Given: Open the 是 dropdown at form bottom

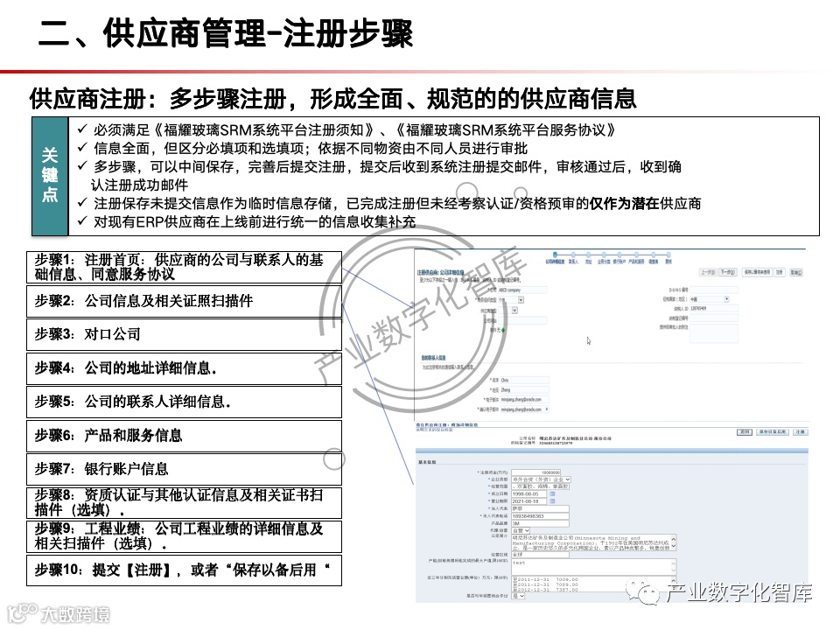Looking at the screenshot, I should click(x=519, y=596).
